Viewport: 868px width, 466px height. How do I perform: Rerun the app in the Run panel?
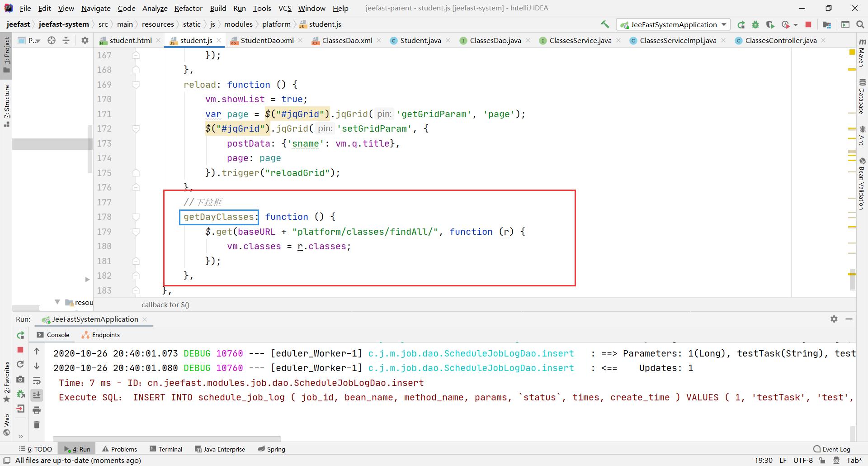tap(20, 335)
